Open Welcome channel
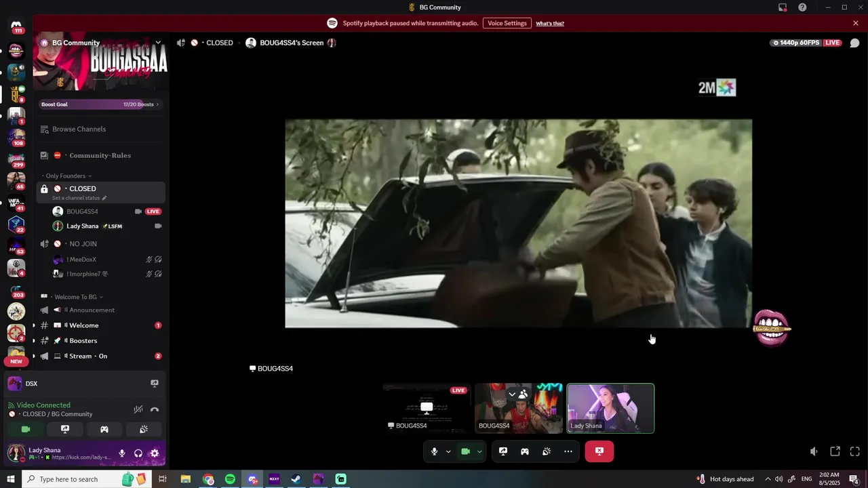The height and width of the screenshot is (488, 868). click(100, 325)
